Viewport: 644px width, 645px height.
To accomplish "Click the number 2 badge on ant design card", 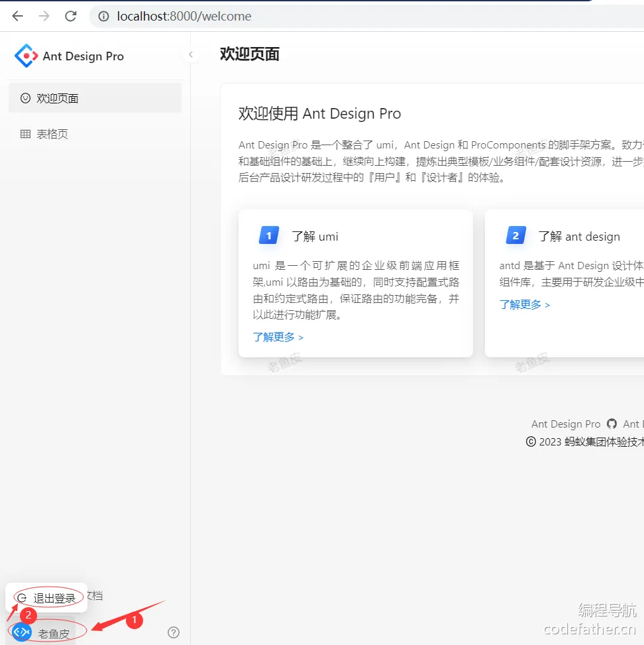I will pos(515,235).
